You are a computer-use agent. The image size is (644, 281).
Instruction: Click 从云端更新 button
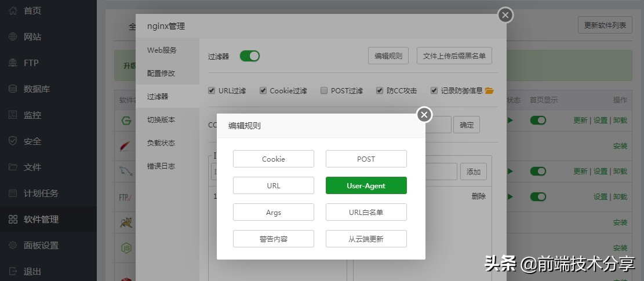tap(366, 239)
